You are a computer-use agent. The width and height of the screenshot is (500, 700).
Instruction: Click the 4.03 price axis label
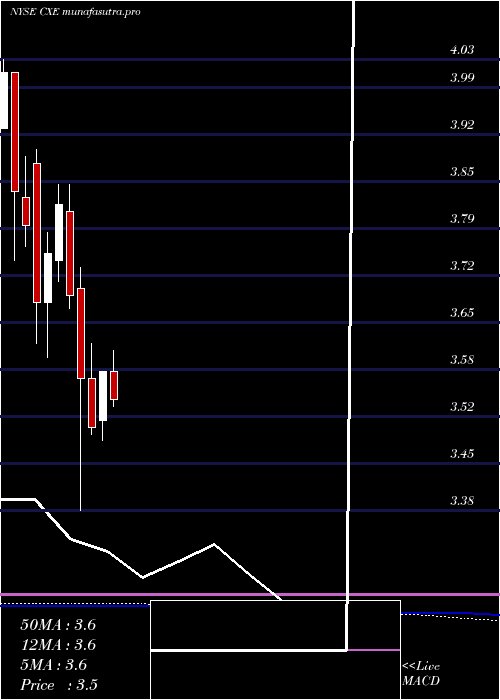coord(462,50)
